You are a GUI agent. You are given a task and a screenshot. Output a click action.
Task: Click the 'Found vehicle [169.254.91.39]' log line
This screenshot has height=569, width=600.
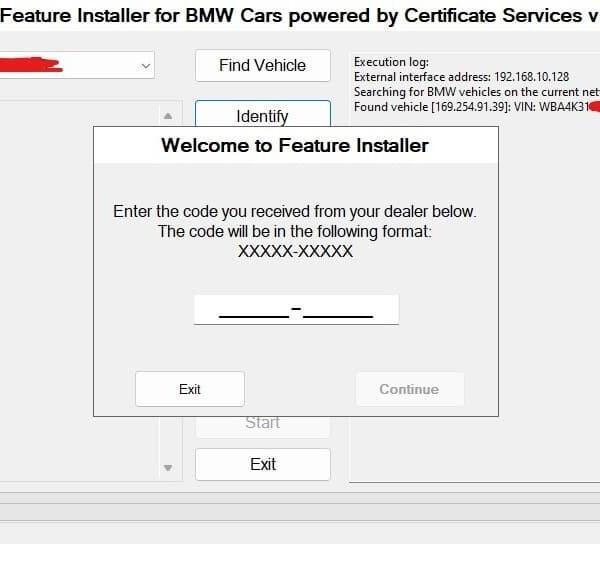477,107
